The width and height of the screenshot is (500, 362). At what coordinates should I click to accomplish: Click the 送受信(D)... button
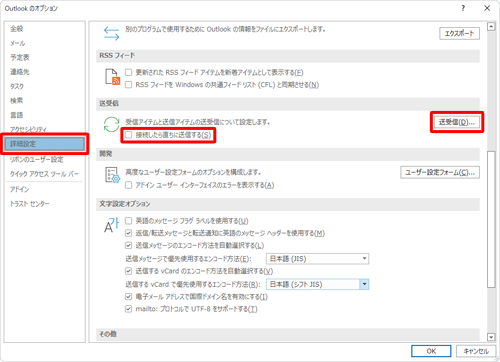(x=457, y=122)
